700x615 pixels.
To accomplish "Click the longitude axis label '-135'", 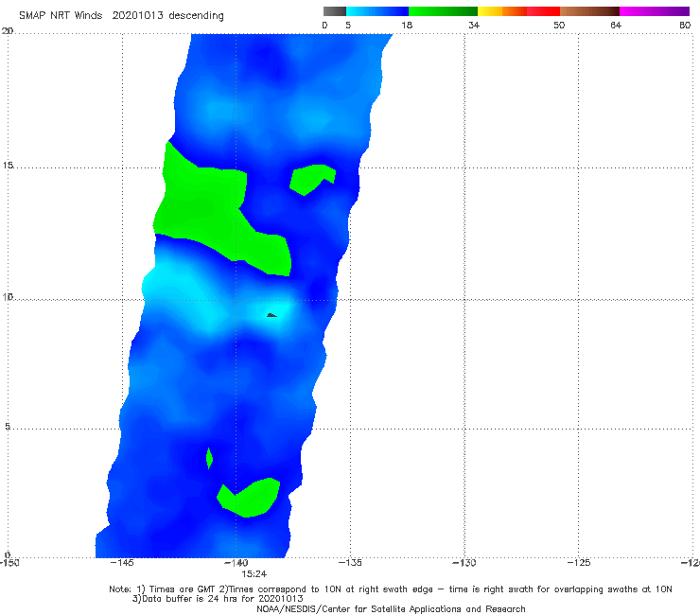I will click(x=350, y=563).
